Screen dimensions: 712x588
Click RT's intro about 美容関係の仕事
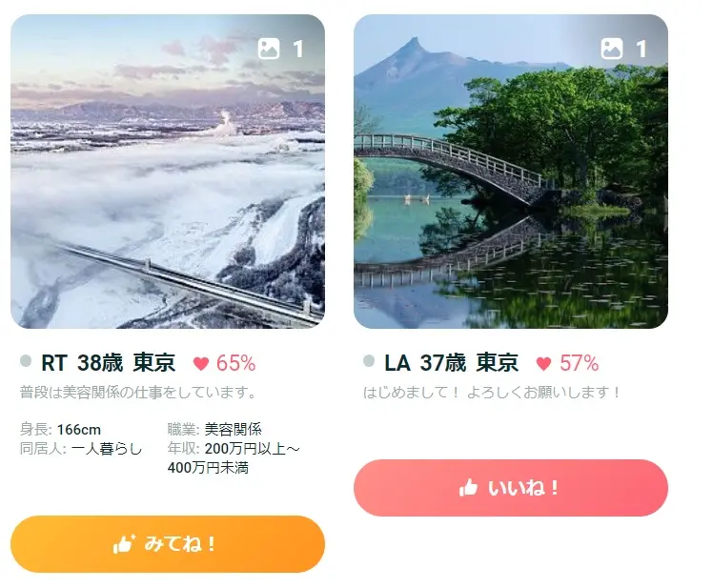click(138, 393)
